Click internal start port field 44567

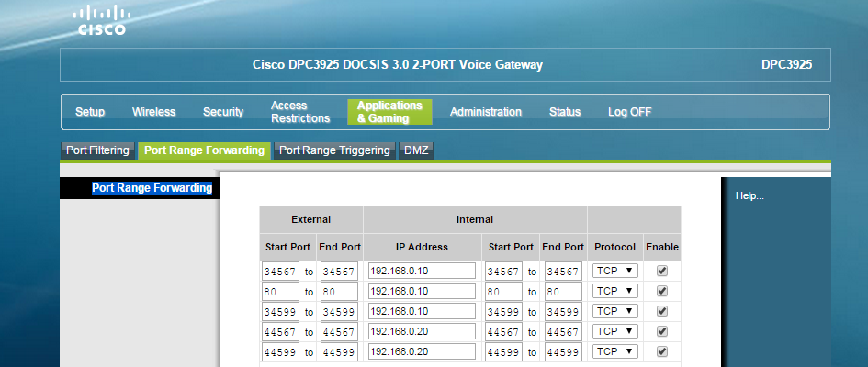[x=503, y=331]
